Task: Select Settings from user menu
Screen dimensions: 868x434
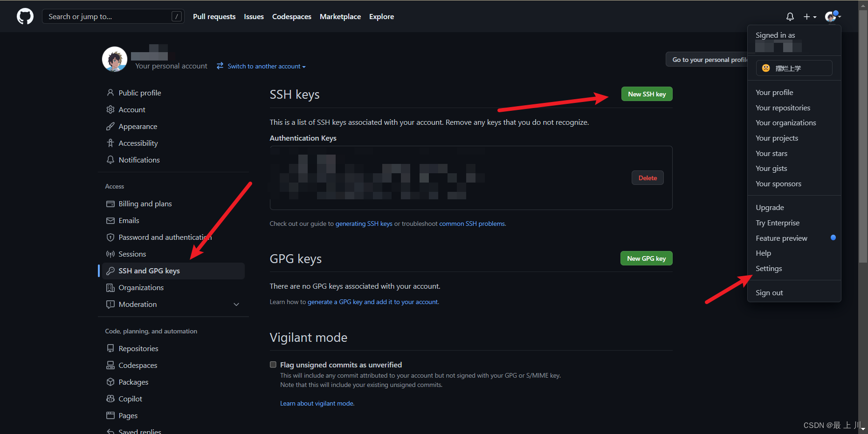Action: (794, 268)
